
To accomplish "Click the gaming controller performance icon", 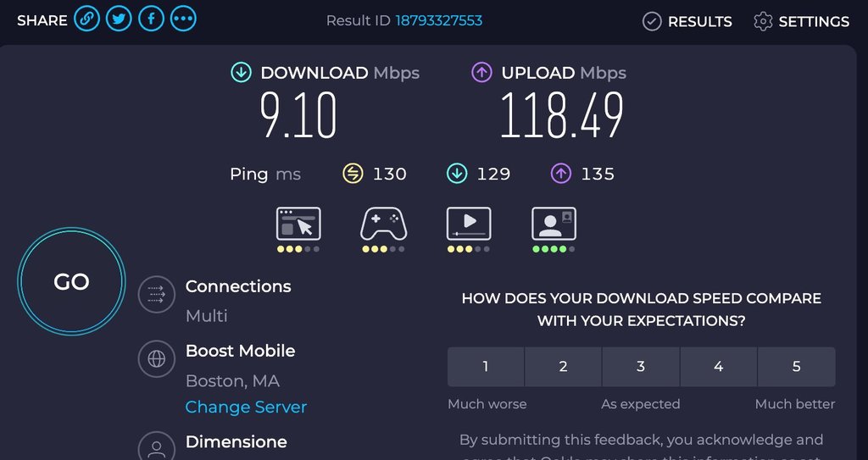I will [x=383, y=224].
